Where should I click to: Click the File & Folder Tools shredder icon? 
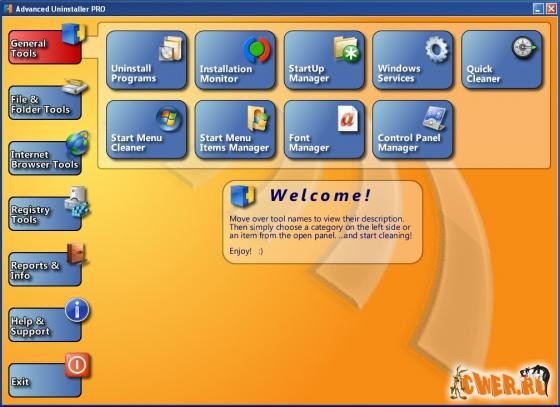coord(75,87)
